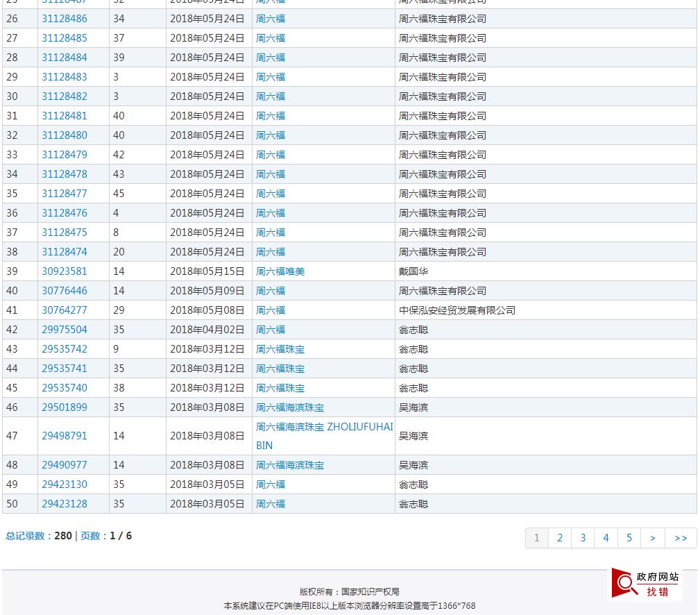This screenshot has height=615, width=700.
Task: Select date 2018年05月08日 cell
Action: 207,310
